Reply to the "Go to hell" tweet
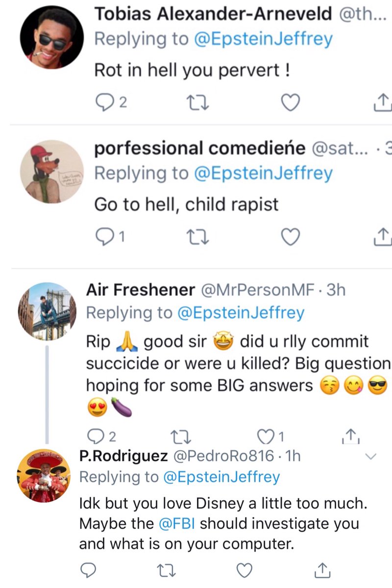Image resolution: width=392 pixels, height=588 pixels. pos(103,237)
